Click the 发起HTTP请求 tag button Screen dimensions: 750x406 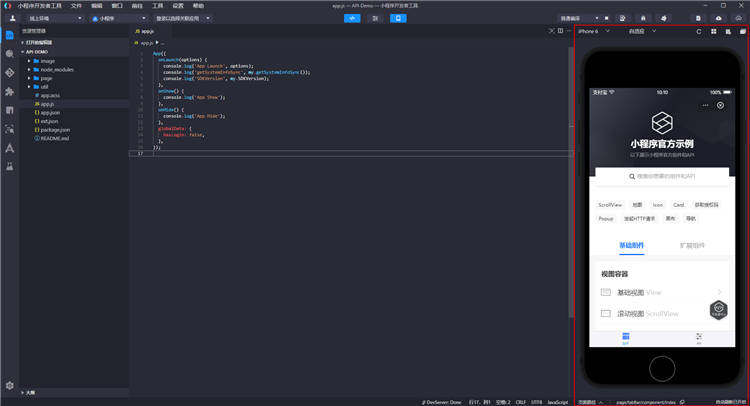[640, 218]
